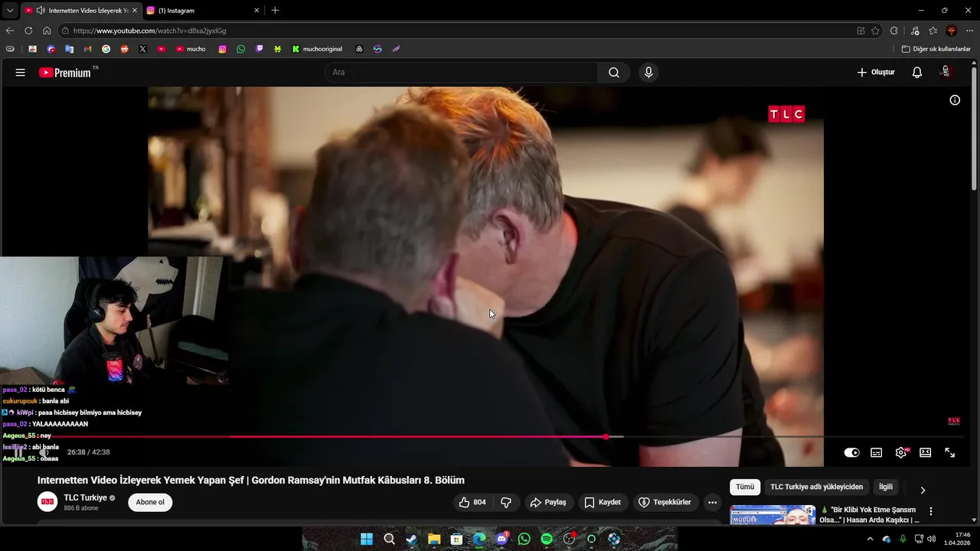Toggle autoplay switch in player
This screenshot has width=980, height=551.
(x=851, y=452)
